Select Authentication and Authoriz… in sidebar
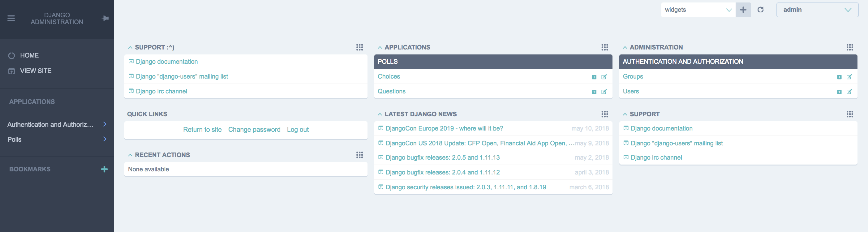The width and height of the screenshot is (868, 232). click(x=50, y=125)
